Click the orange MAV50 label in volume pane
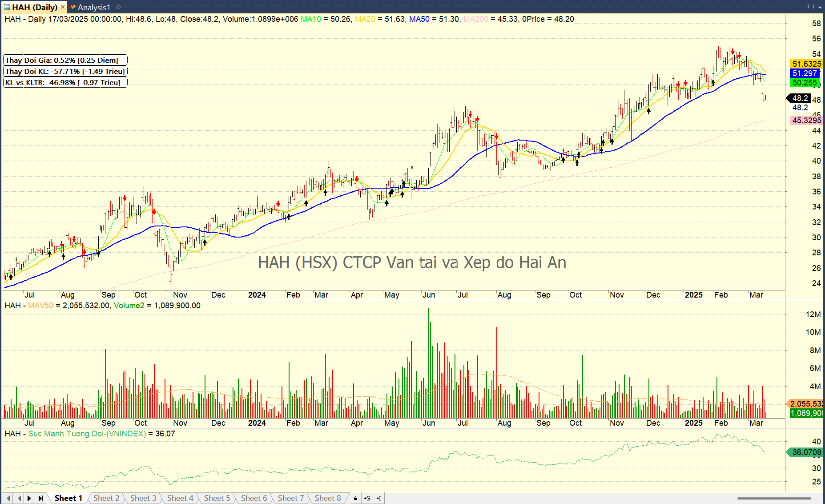 40,306
